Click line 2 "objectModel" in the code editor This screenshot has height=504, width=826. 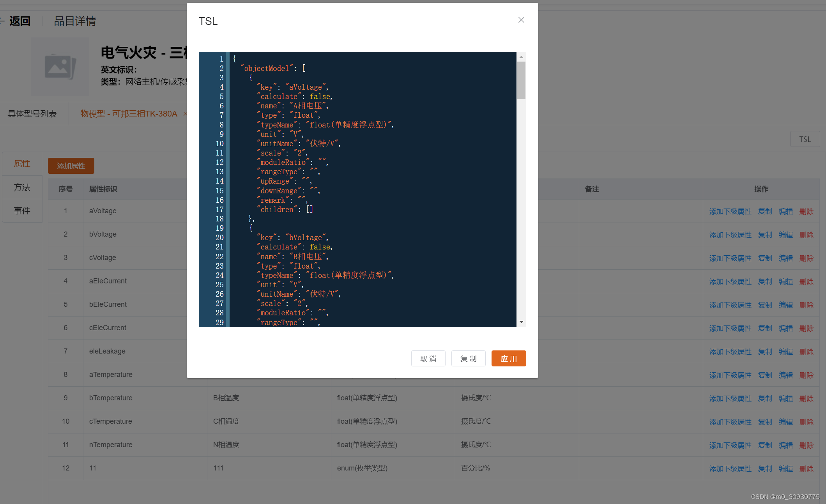273,68
